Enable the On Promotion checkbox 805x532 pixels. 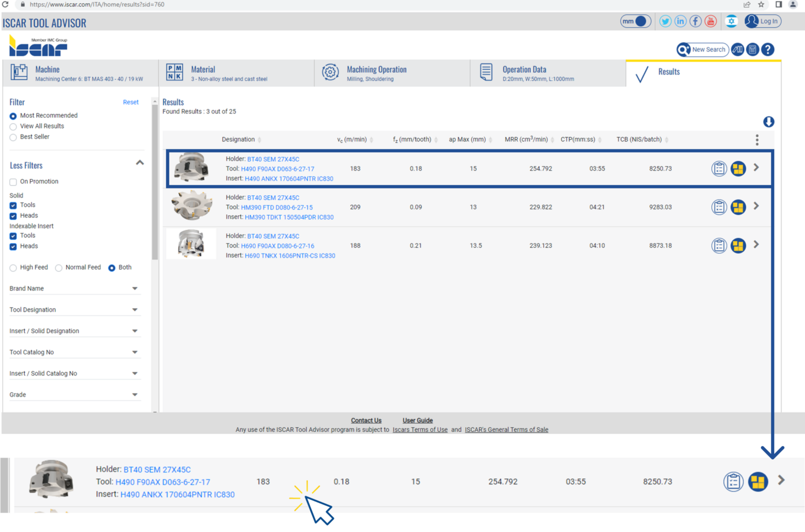click(x=13, y=182)
